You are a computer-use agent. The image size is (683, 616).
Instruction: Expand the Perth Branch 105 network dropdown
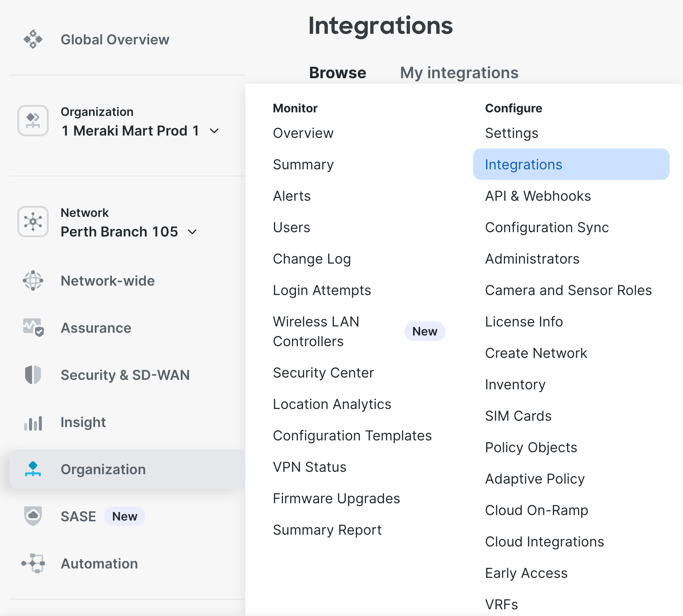click(192, 232)
